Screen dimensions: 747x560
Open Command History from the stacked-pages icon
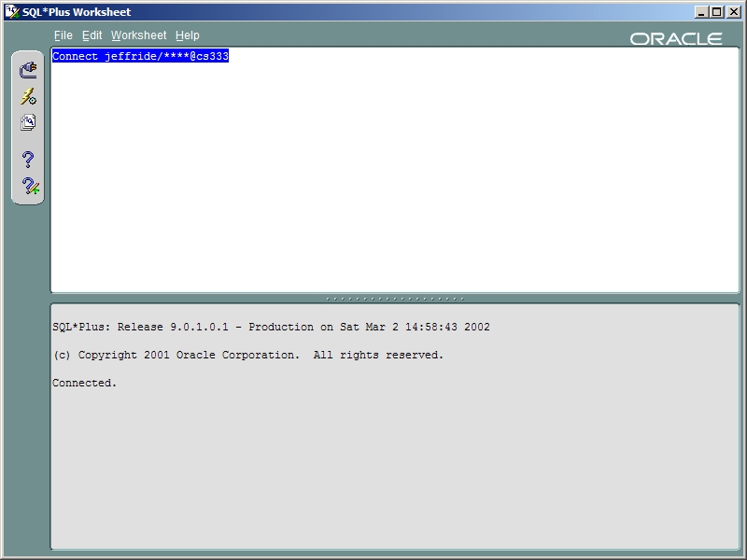tap(28, 123)
